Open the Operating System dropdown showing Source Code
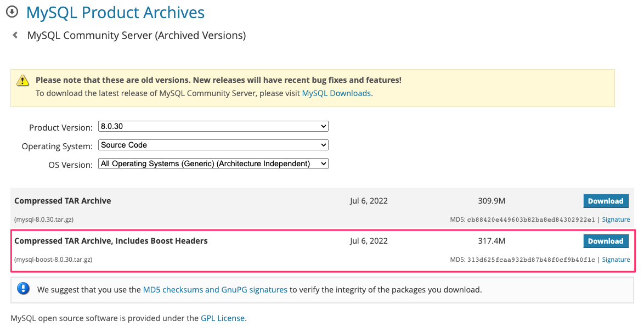 coord(213,145)
